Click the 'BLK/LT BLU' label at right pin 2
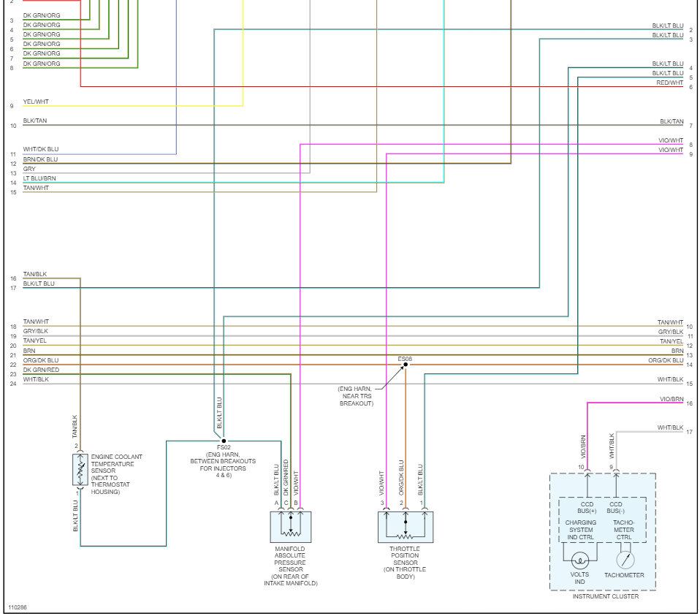This screenshot has width=700, height=616. click(x=667, y=26)
